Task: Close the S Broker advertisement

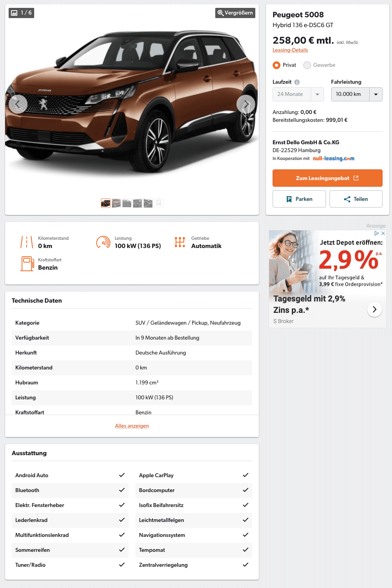Action: pyautogui.click(x=383, y=233)
